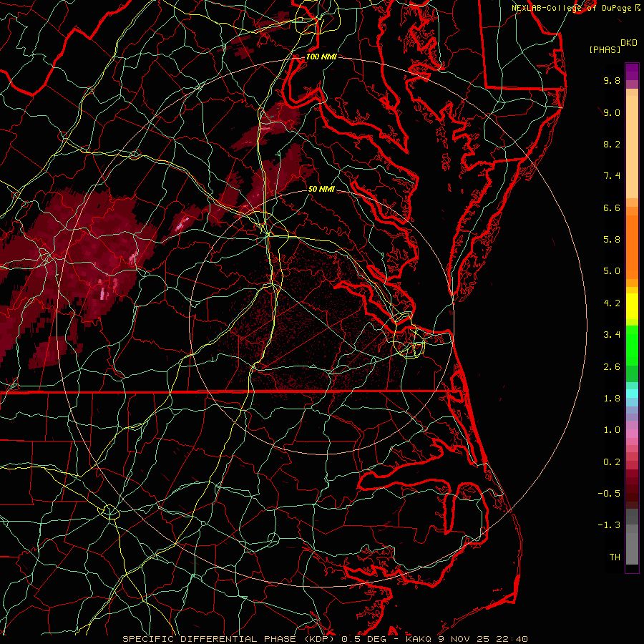This screenshot has height=644, width=644.
Task: Click the 5.8 scale value
Action: (x=612, y=240)
